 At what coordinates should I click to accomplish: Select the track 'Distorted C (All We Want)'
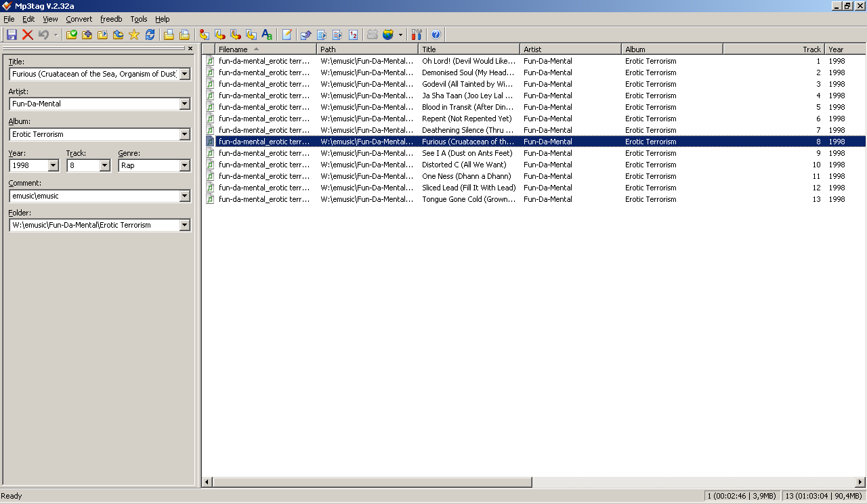click(464, 165)
